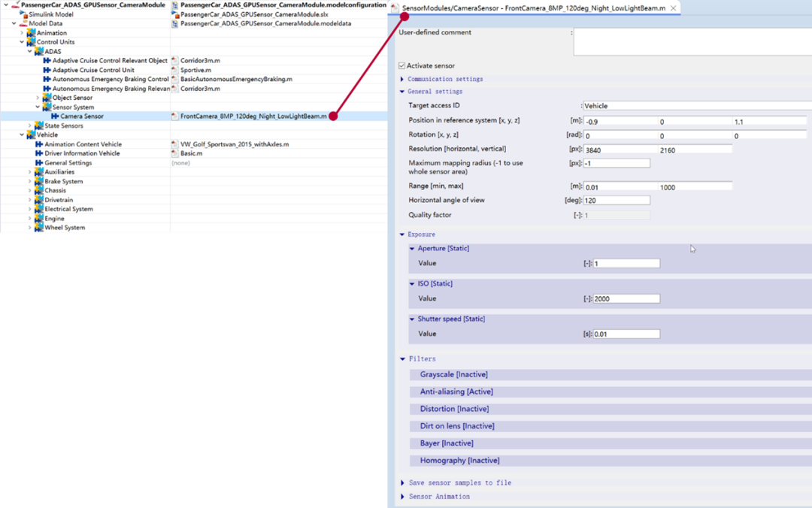Click the modelconfiguration file icon

click(175, 5)
